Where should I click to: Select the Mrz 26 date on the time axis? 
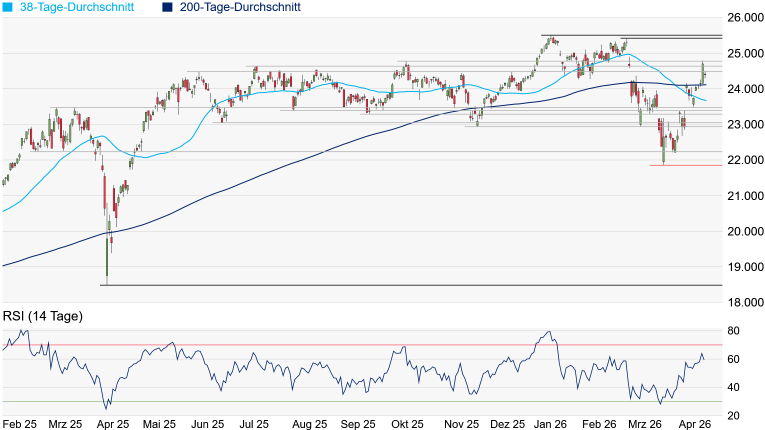click(x=645, y=424)
